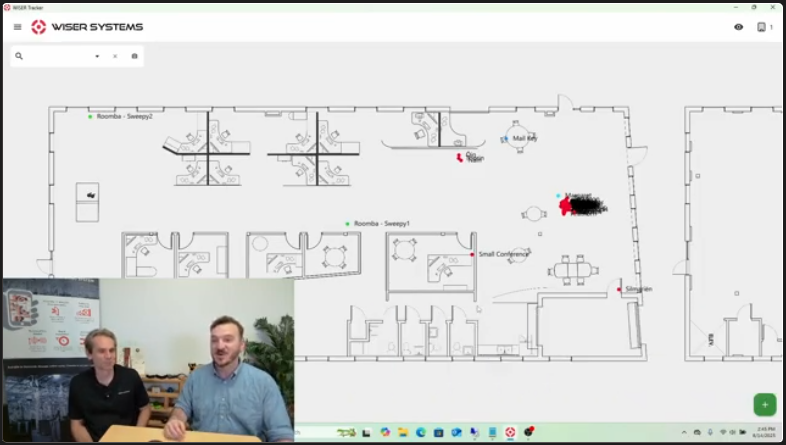Click the search magnifier icon

tap(19, 56)
